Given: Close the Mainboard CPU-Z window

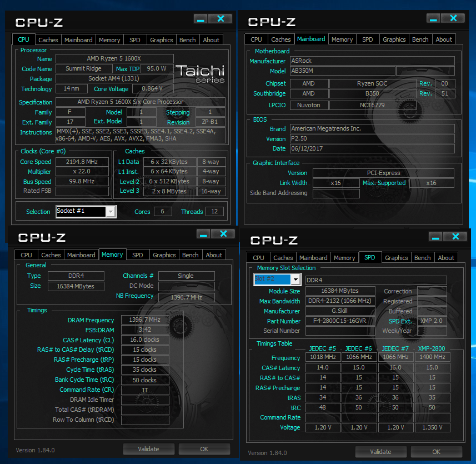Looking at the screenshot, I should pyautogui.click(x=453, y=18).
